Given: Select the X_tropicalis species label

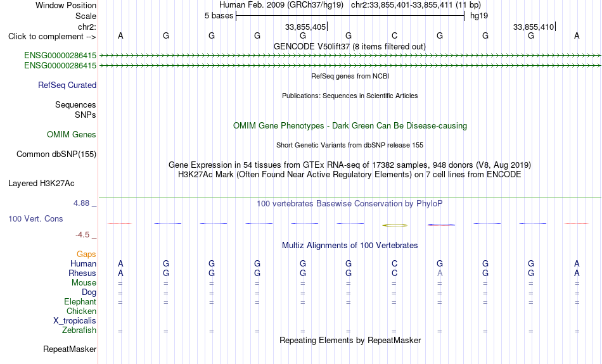Looking at the screenshot, I should point(75,321).
